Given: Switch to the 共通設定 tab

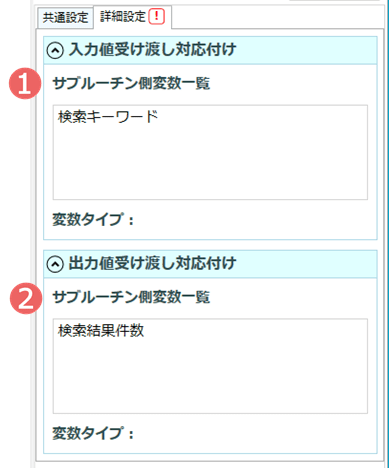Looking at the screenshot, I should pyautogui.click(x=65, y=18).
